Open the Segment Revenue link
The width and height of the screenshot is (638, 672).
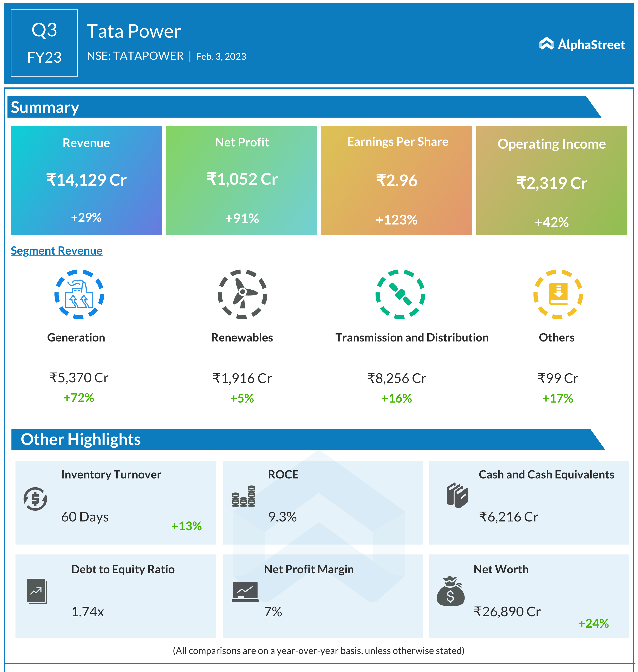57,251
